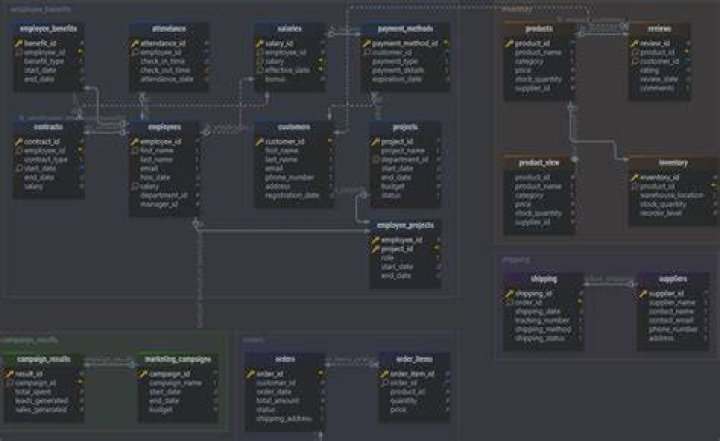The image size is (720, 441).
Task: Click the attendance_id primary key icon
Action: point(135,44)
